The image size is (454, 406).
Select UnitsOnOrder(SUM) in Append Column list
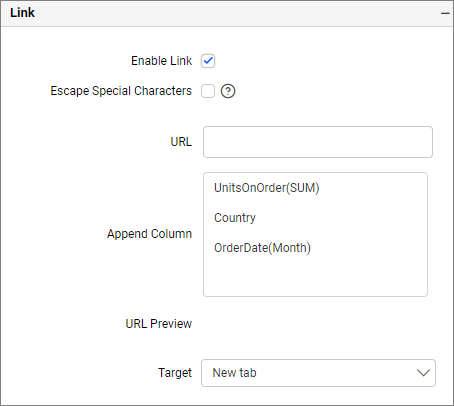(267, 188)
